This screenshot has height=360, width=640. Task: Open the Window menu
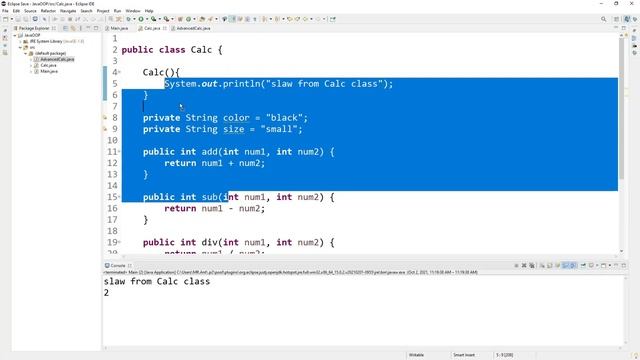point(133,11)
